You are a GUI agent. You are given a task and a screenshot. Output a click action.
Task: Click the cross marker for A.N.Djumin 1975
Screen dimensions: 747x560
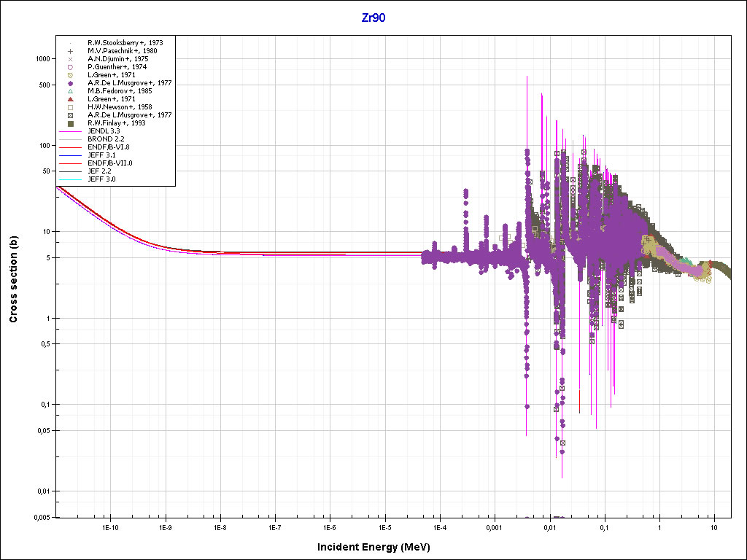[70, 59]
